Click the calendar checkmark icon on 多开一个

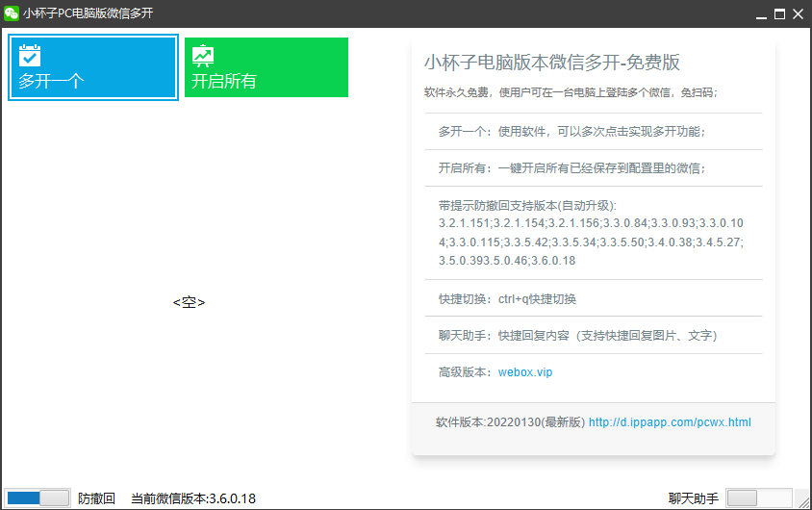(x=30, y=56)
